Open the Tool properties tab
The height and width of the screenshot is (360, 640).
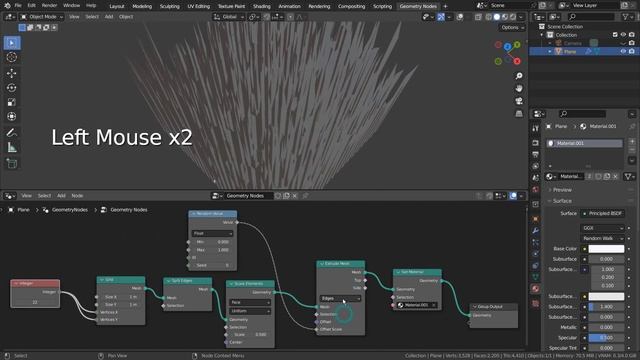[x=536, y=128]
